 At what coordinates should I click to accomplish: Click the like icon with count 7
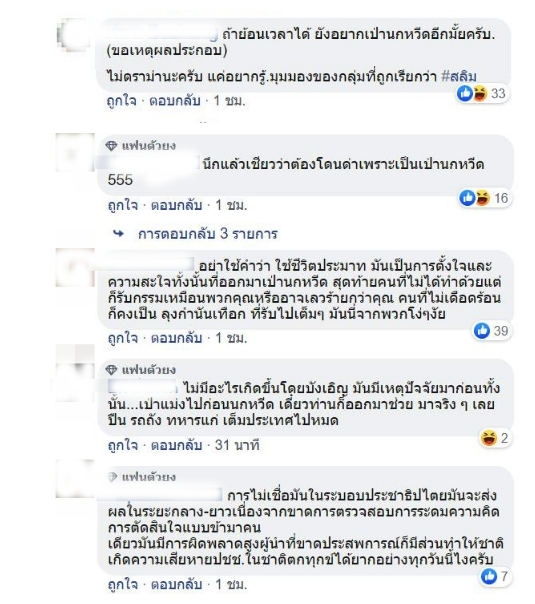pos(489,576)
